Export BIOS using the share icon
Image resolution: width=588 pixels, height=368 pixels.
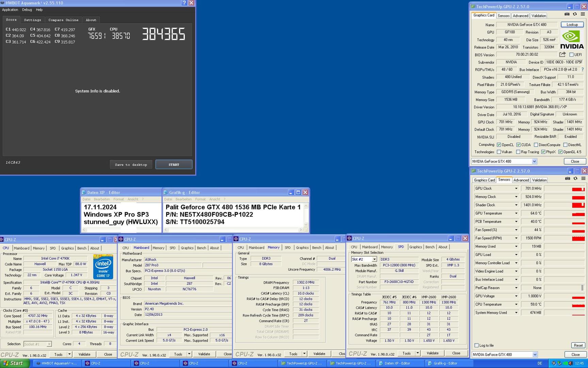pyautogui.click(x=562, y=55)
